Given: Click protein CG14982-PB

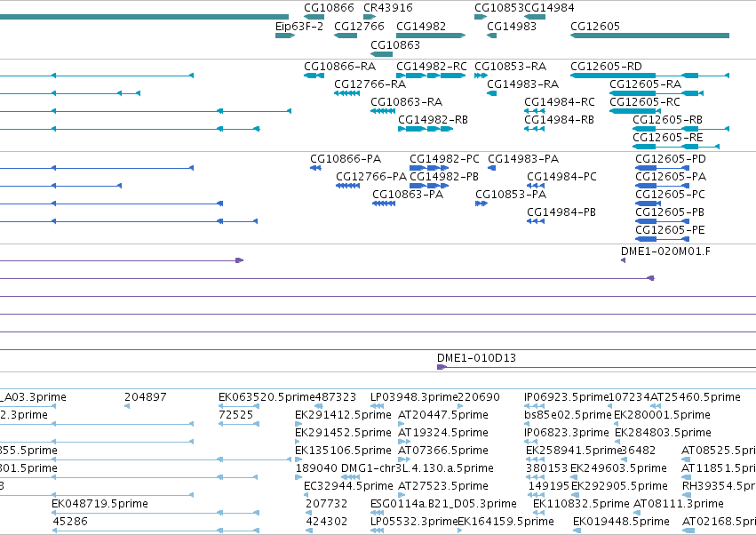Looking at the screenshot, I should pos(443,177).
